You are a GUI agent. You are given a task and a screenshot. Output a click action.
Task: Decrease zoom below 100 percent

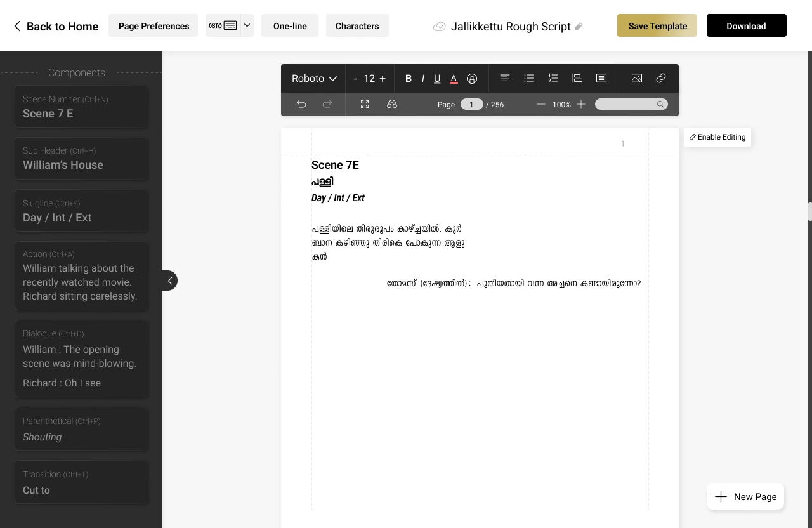click(541, 103)
